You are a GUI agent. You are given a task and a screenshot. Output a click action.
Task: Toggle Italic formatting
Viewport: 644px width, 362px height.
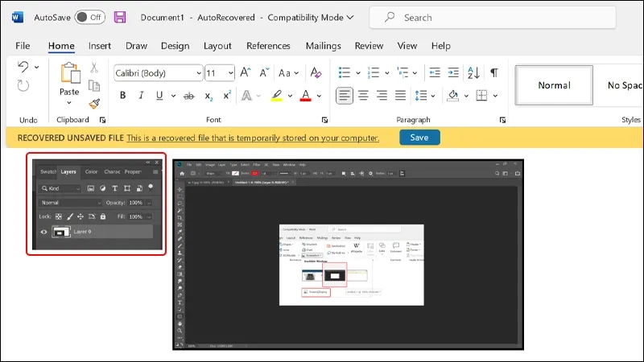pos(142,96)
